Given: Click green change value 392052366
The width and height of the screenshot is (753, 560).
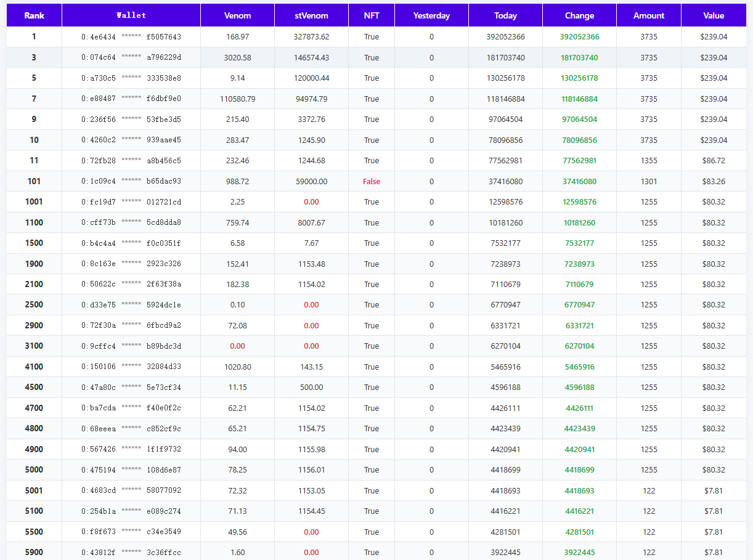Looking at the screenshot, I should pyautogui.click(x=579, y=37).
